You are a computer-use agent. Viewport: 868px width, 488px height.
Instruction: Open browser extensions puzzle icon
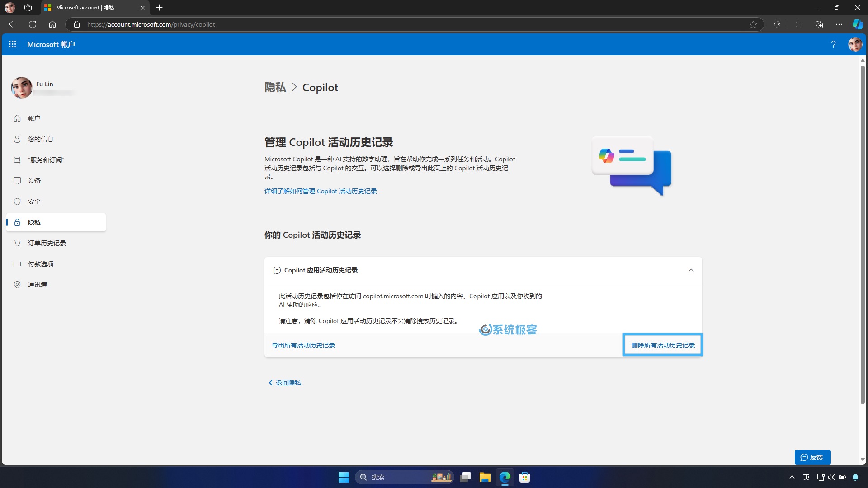click(777, 24)
